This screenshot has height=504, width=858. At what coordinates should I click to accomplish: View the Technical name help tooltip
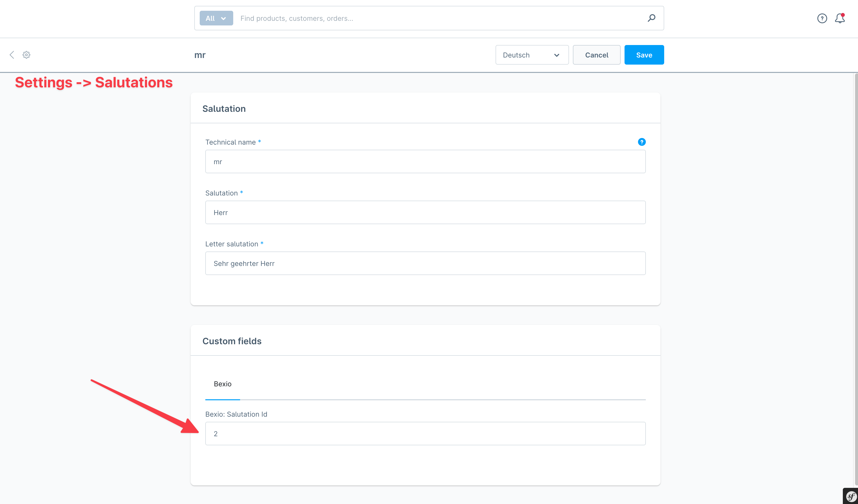641,142
